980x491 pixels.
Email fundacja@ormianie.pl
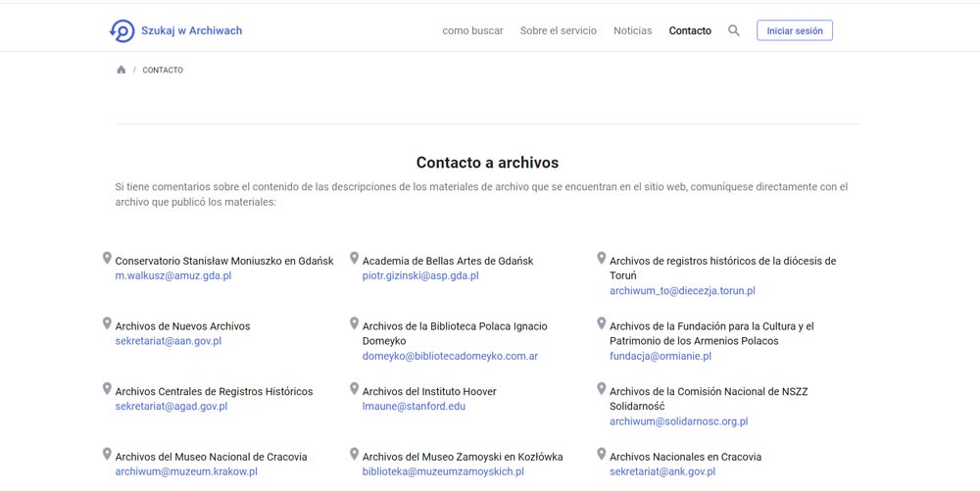coord(661,356)
